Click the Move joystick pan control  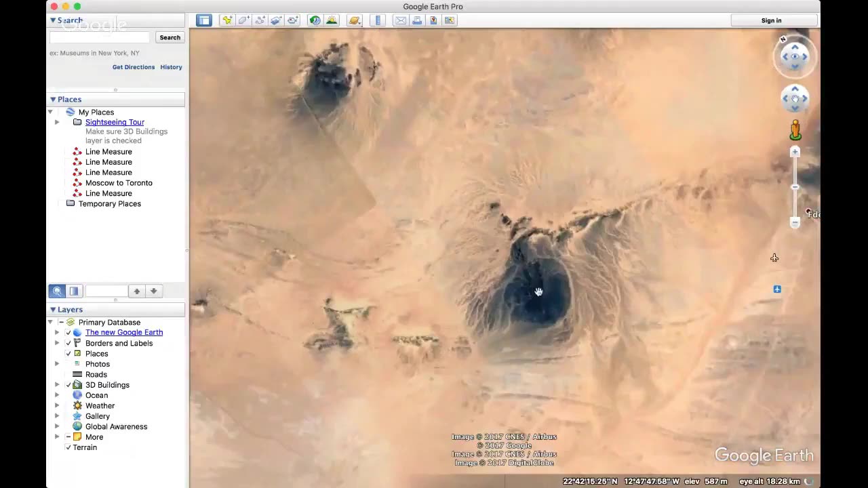795,99
